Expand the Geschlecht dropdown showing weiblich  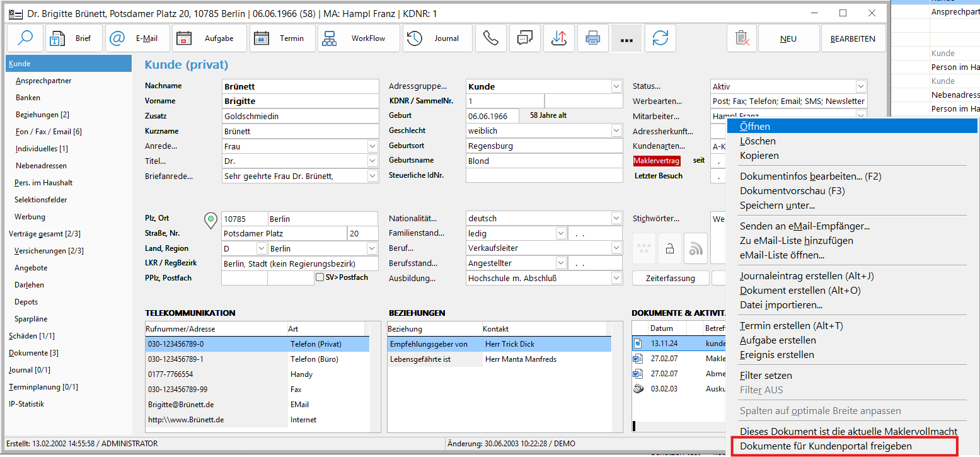pyautogui.click(x=616, y=130)
